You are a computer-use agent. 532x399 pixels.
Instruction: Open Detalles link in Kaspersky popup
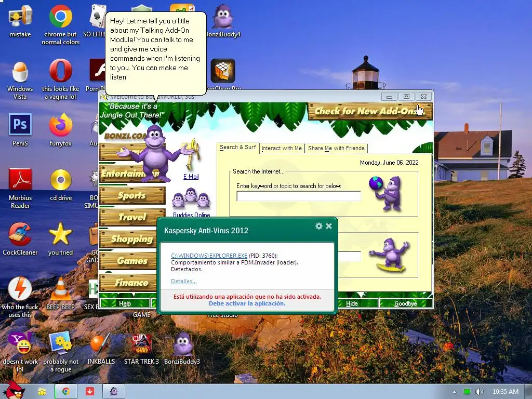[183, 281]
